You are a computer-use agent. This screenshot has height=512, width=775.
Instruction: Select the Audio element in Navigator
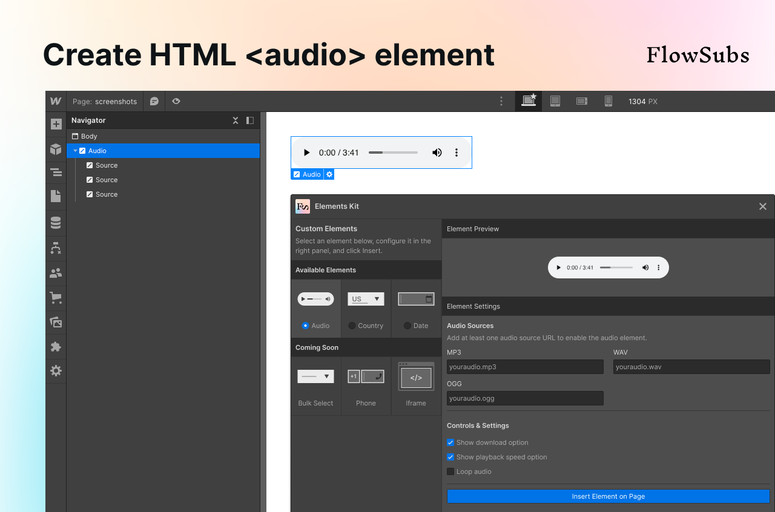point(163,151)
